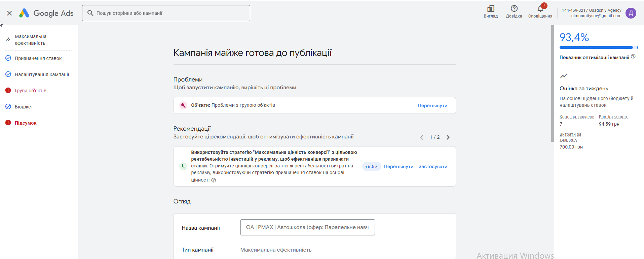Click the help icon beside Показник оптимізації кампанії

[x=633, y=57]
